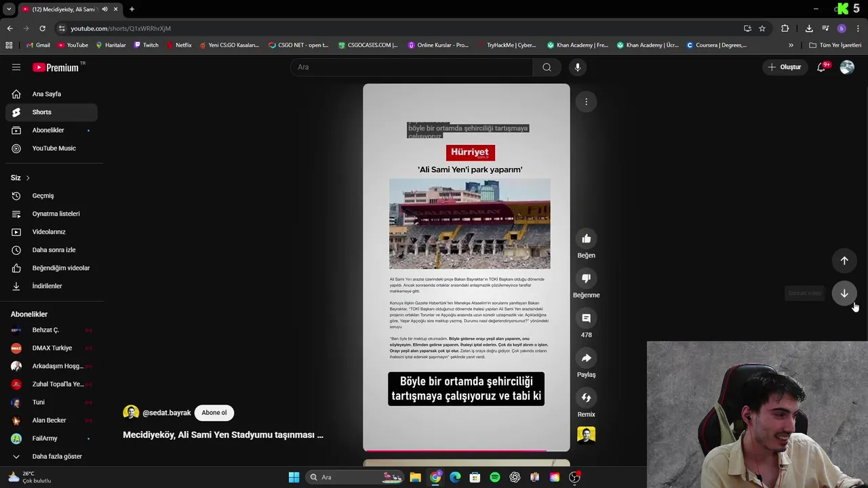This screenshot has height=488, width=868.
Task: Click the Abone ol subscribe button
Action: point(214,413)
